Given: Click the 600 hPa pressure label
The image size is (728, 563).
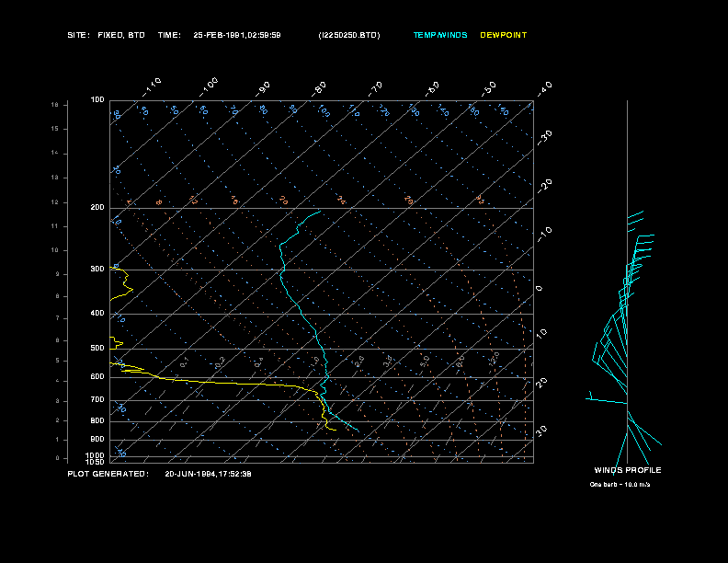Looking at the screenshot, I should (x=97, y=377).
